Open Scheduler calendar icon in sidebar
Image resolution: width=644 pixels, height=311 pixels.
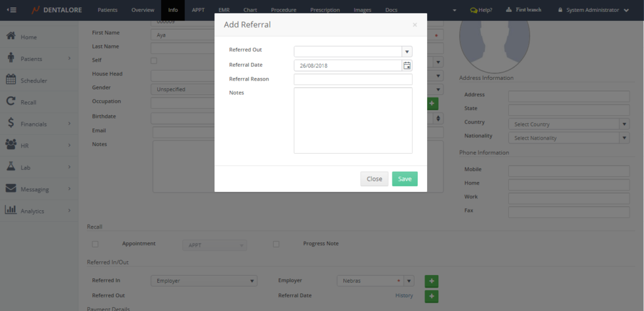(x=11, y=80)
